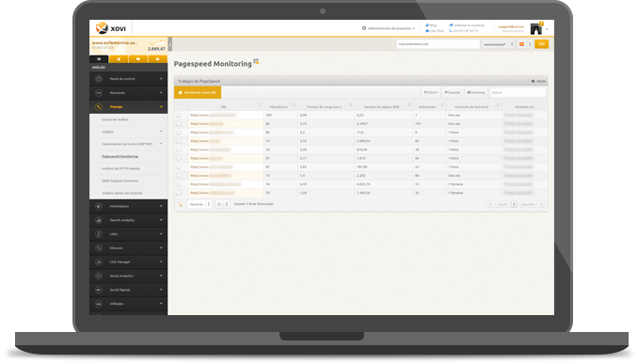Click the icon beside Pagespeed Monitoring title
The image size is (638, 364).
pyautogui.click(x=256, y=61)
